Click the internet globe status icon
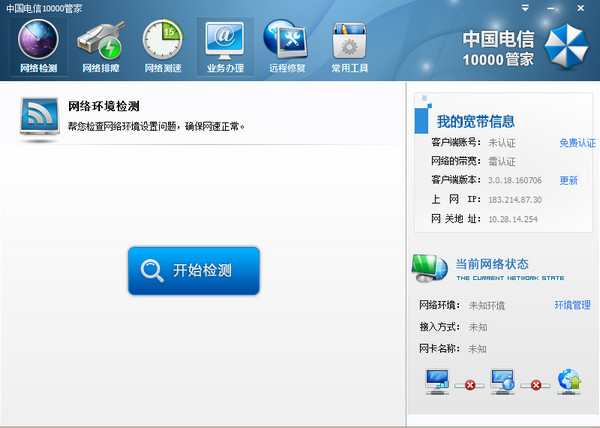Screen dimensions: 600x428 point(569,381)
